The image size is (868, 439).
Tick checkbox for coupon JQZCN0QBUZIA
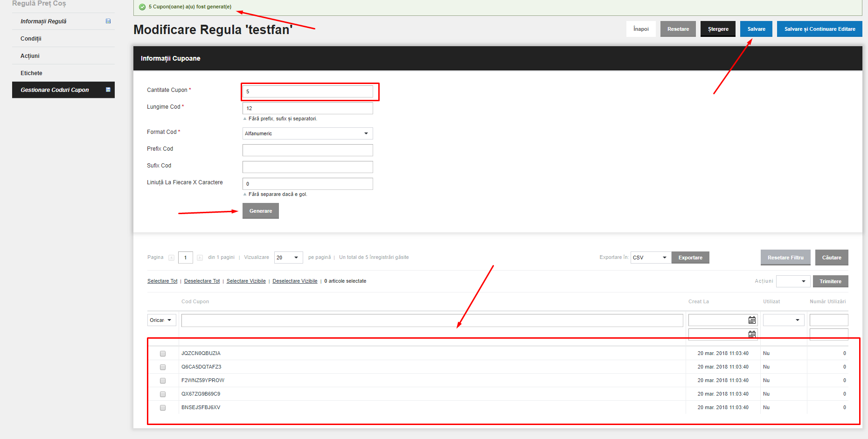pos(163,354)
